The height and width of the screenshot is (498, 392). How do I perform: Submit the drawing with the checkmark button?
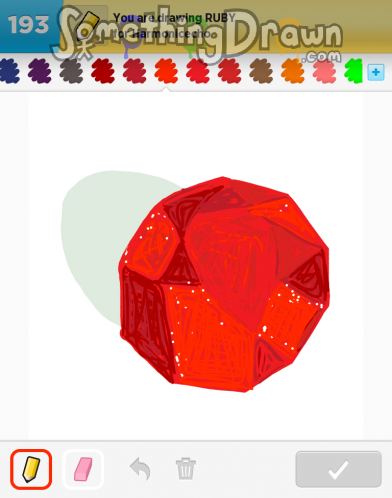[x=338, y=469]
